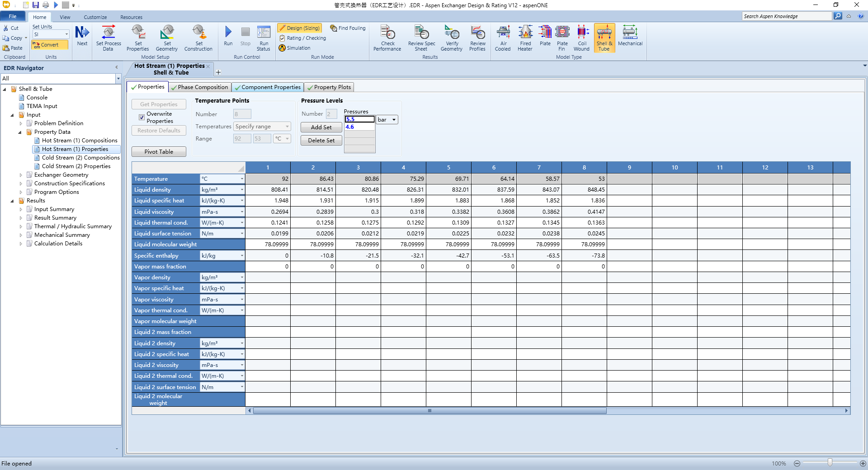Click the zoom slider handle
This screenshot has height=470, width=868.
click(830, 463)
